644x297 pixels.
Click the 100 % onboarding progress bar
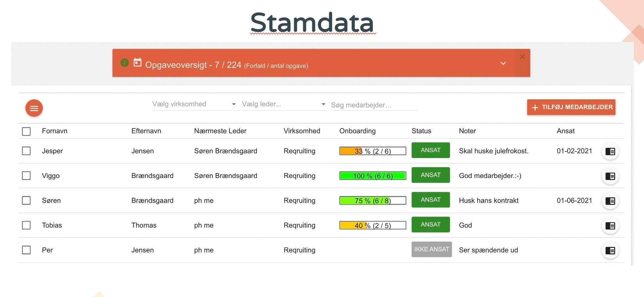coord(373,176)
